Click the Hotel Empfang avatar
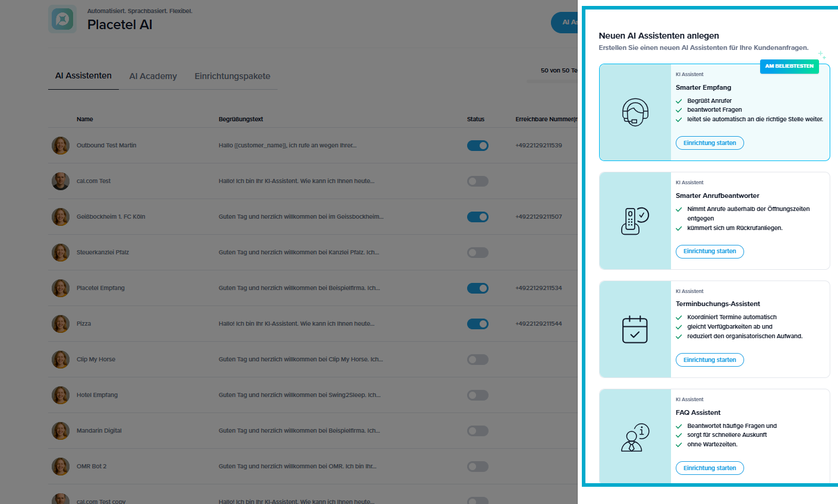838x504 pixels. point(61,395)
